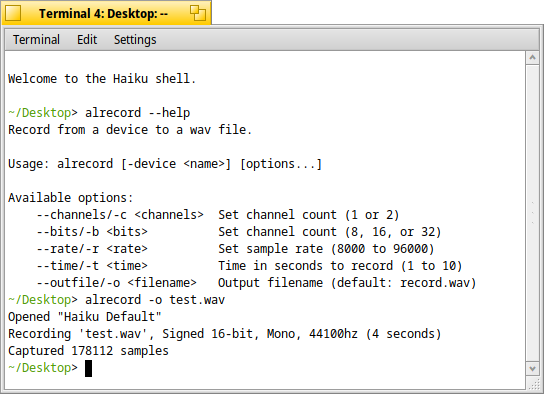Click the vertical scrollbar track
Viewport: 544px width, 394px height.
[533, 213]
